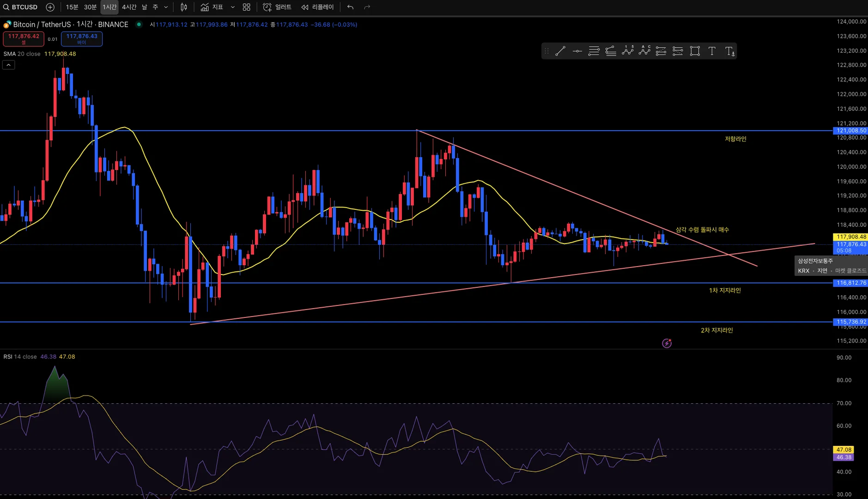Collapse the indicator legend with chevron
Screen dimensions: 868x499
[9, 65]
